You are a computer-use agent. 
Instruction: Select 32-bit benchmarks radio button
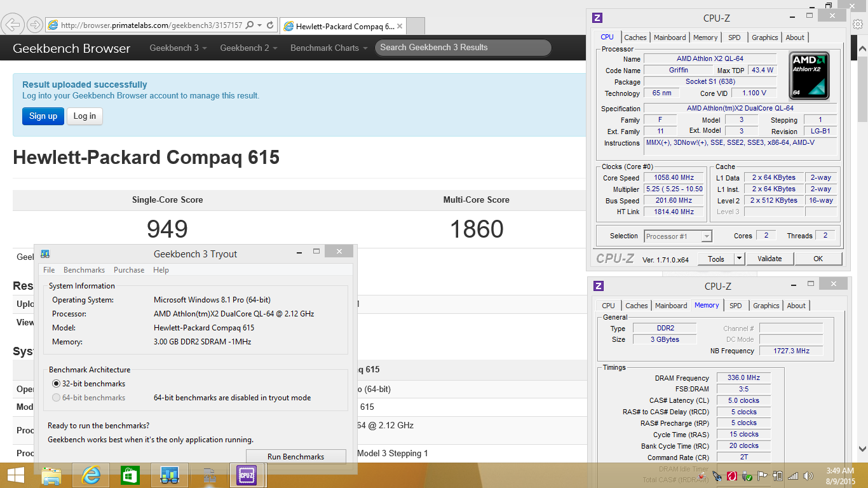click(x=57, y=384)
